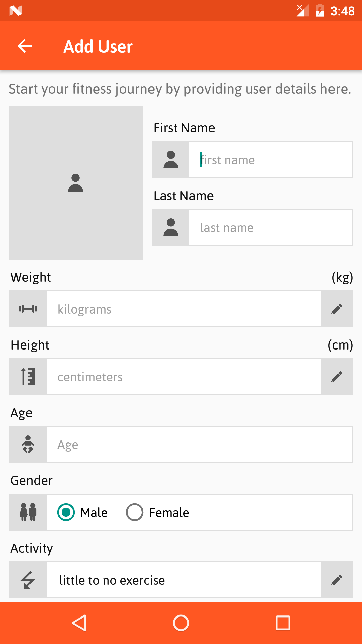Click the lightning activity icon
Screen dimensions: 362x644
point(28,580)
